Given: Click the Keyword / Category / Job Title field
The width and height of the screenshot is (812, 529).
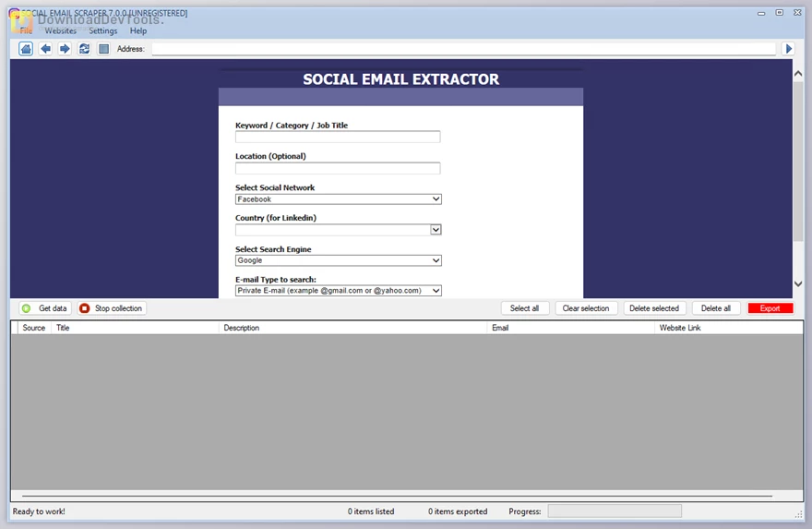Looking at the screenshot, I should (x=338, y=137).
